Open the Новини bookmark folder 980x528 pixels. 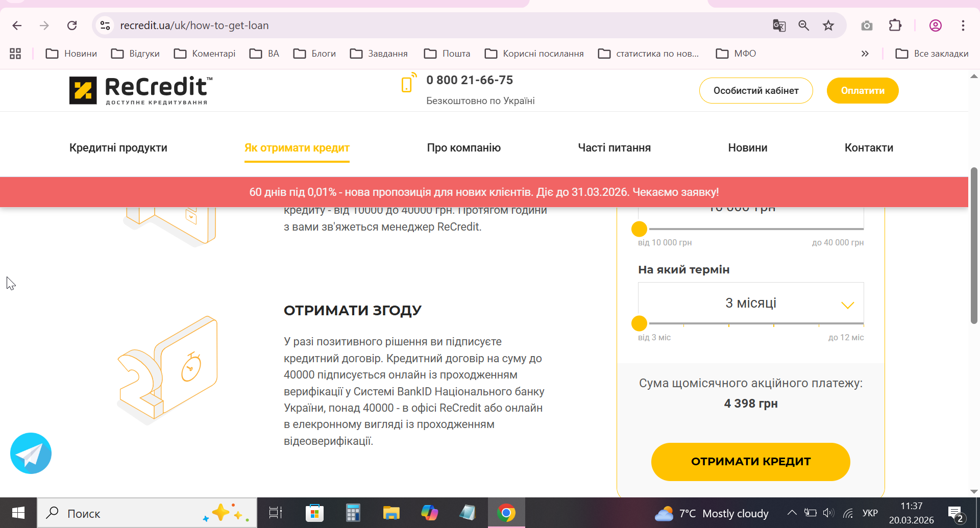click(x=71, y=54)
